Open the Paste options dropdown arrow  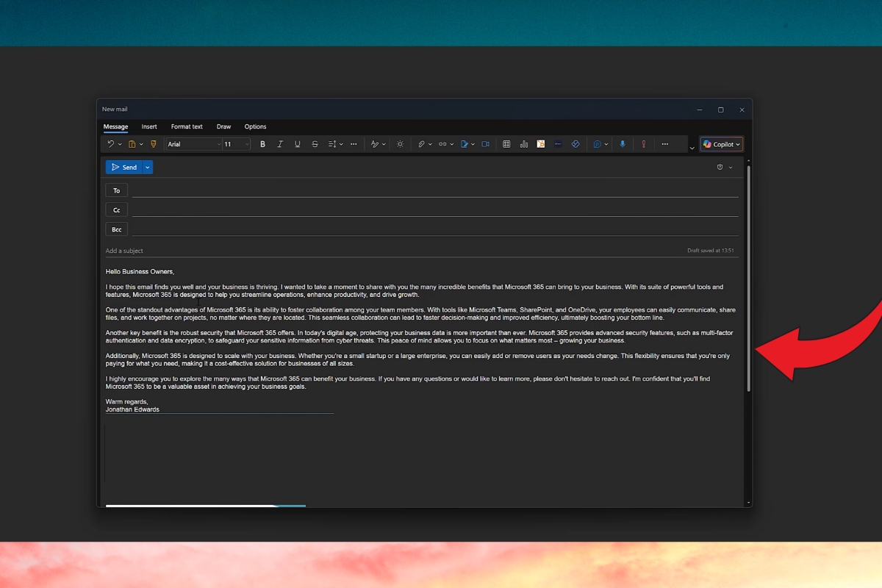tap(141, 144)
